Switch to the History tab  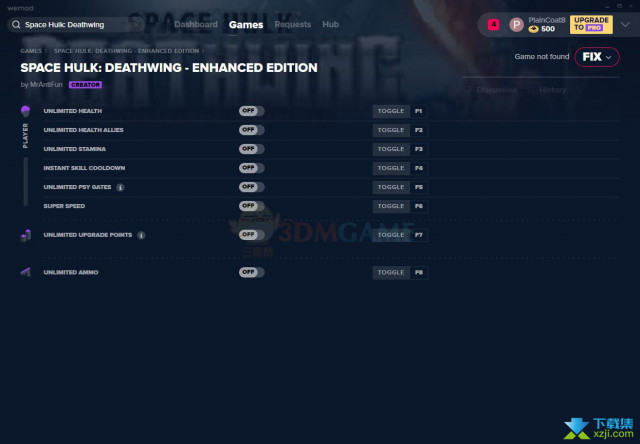(x=553, y=90)
